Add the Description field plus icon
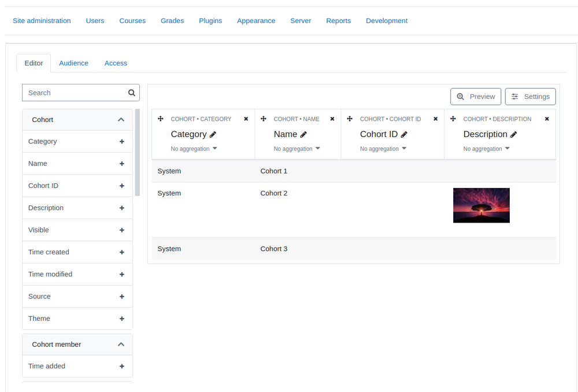The height and width of the screenshot is (392, 578). [x=121, y=208]
